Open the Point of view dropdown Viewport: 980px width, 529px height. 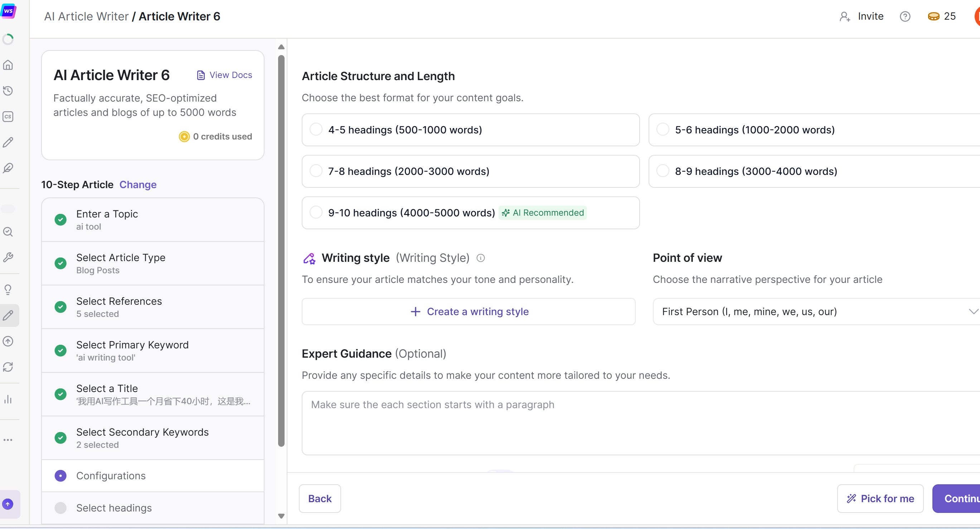tap(816, 312)
